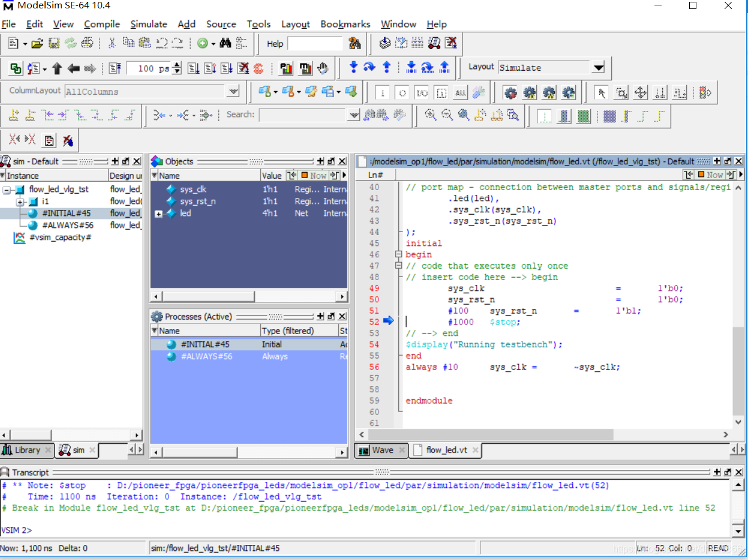Click the run length 100 ps field
Image resolution: width=748 pixels, height=560 pixels.
(x=149, y=68)
